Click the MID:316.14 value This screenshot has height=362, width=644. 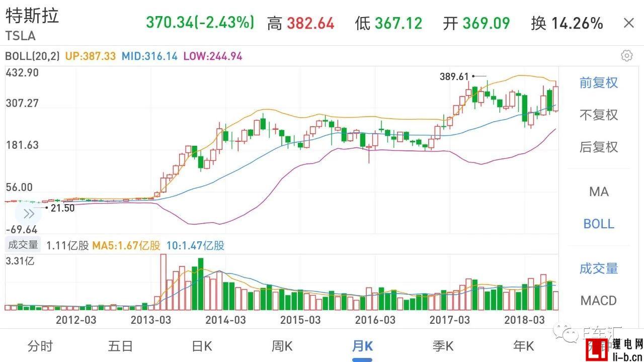point(150,56)
